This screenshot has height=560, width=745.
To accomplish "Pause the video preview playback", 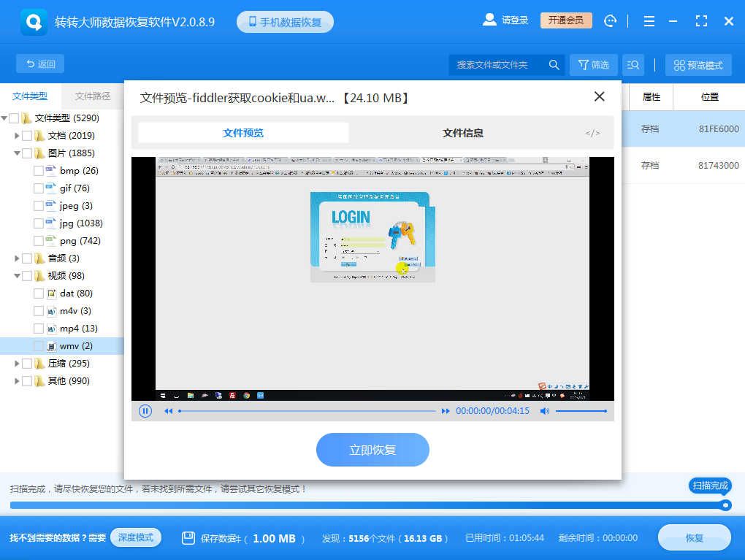I will pyautogui.click(x=145, y=411).
